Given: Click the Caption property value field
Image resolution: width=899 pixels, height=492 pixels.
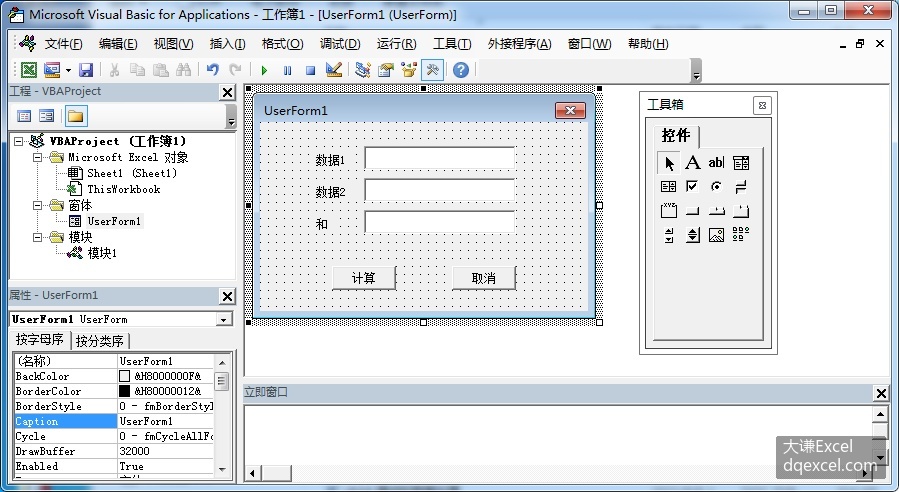Looking at the screenshot, I should click(166, 421).
